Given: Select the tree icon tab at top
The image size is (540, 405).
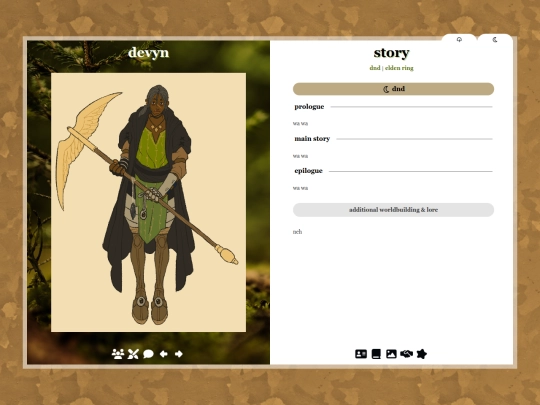Looking at the screenshot, I should (x=459, y=39).
